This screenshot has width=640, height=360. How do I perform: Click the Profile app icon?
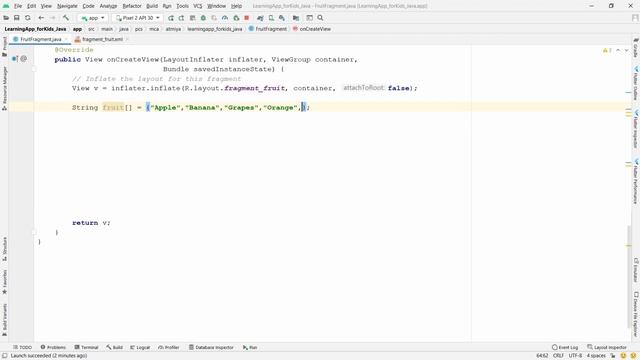pyautogui.click(x=225, y=18)
